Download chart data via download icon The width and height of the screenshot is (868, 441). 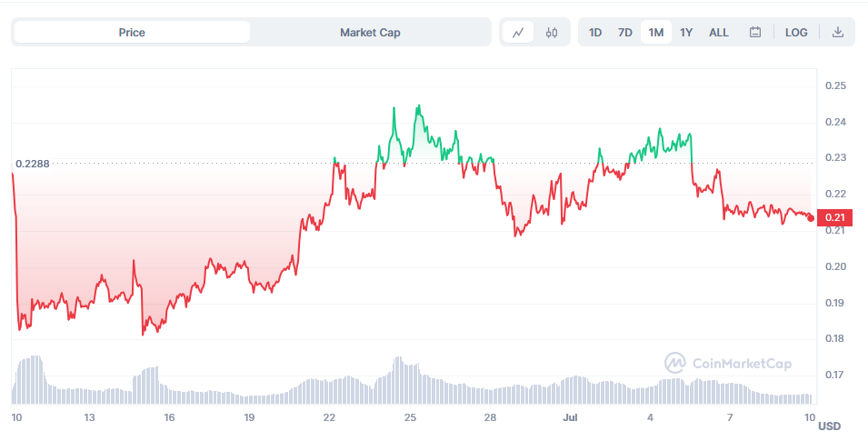(x=838, y=33)
